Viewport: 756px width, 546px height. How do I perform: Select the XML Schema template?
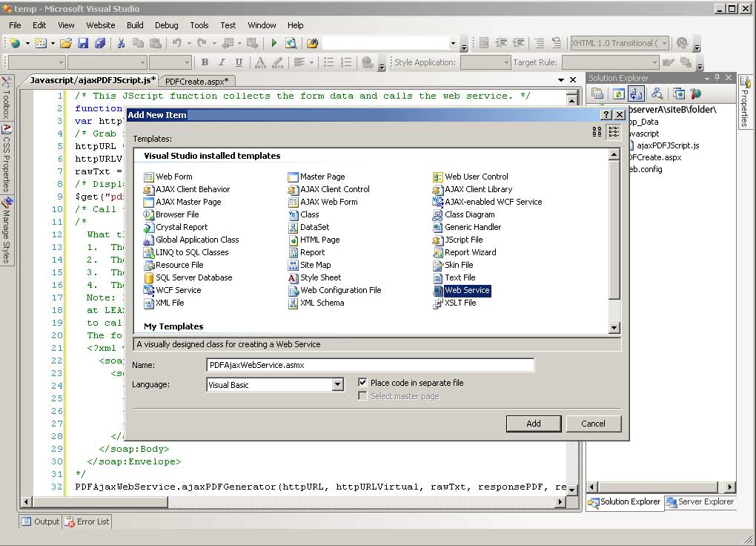coord(316,303)
